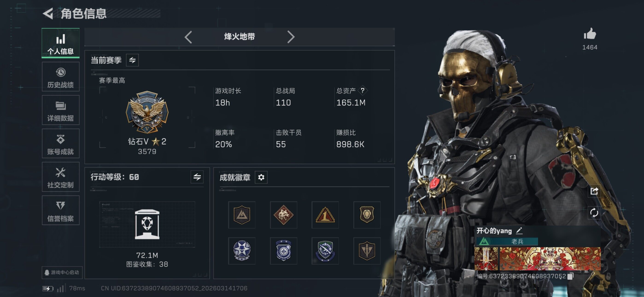Go to the 社交定制 tab
The image size is (644, 297).
(61, 177)
